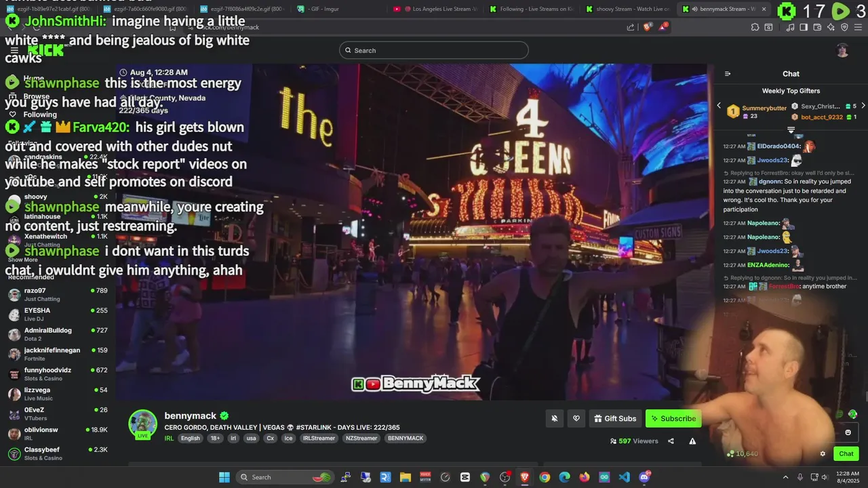The height and width of the screenshot is (488, 868).
Task: Open Firefox from taskbar
Action: 585,477
